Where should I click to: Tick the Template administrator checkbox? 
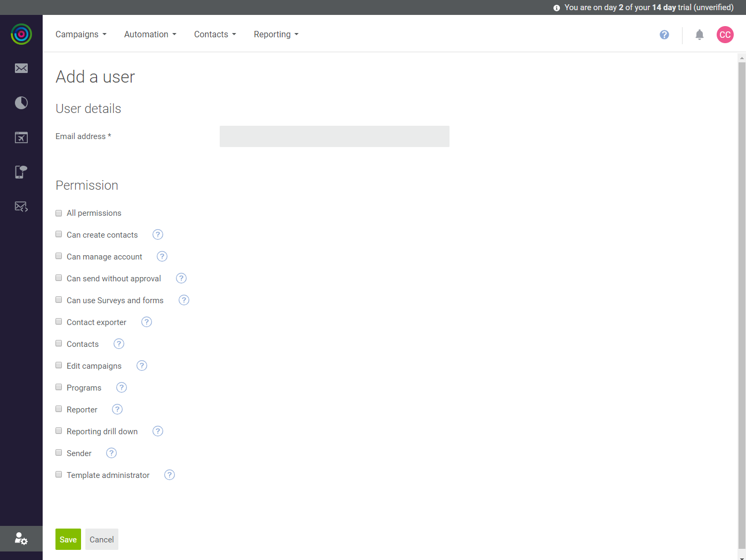(59, 474)
